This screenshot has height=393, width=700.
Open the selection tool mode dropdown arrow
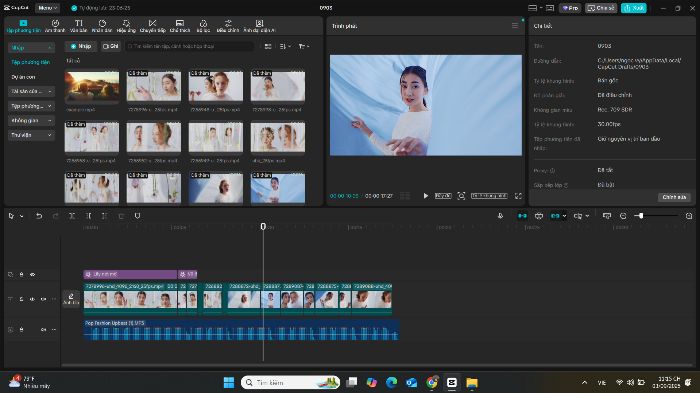coord(21,216)
